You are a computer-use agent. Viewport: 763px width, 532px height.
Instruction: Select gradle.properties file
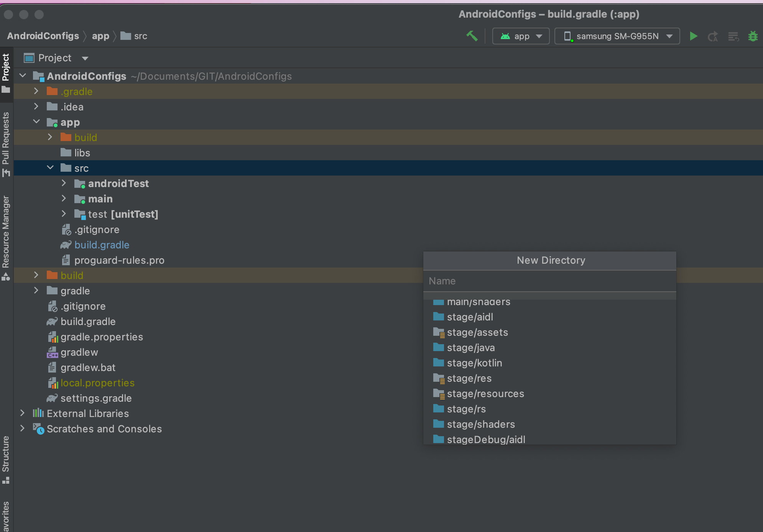point(102,337)
